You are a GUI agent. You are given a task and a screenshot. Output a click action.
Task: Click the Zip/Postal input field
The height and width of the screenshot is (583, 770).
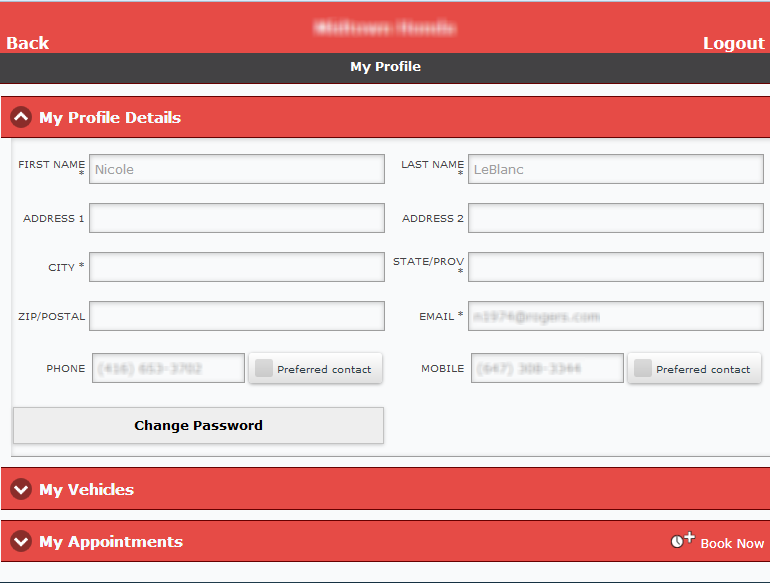click(236, 316)
